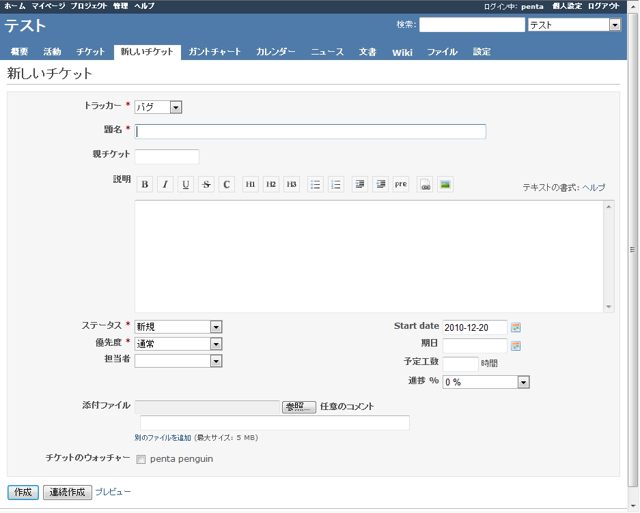Click 参照 browse file button
The image size is (640, 513).
(299, 407)
